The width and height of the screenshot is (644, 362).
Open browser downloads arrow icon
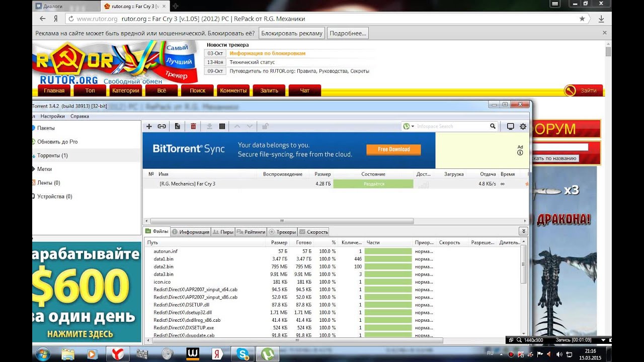(601, 19)
